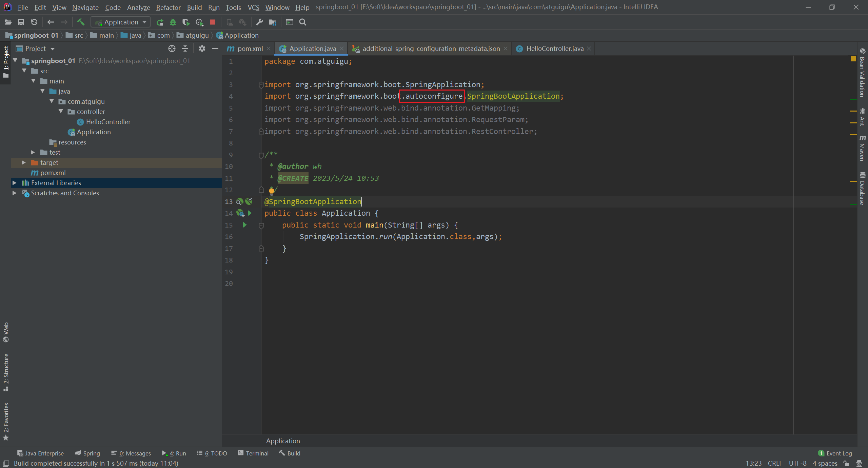The height and width of the screenshot is (468, 868).
Task: Click the Run Application icon
Action: 160,22
